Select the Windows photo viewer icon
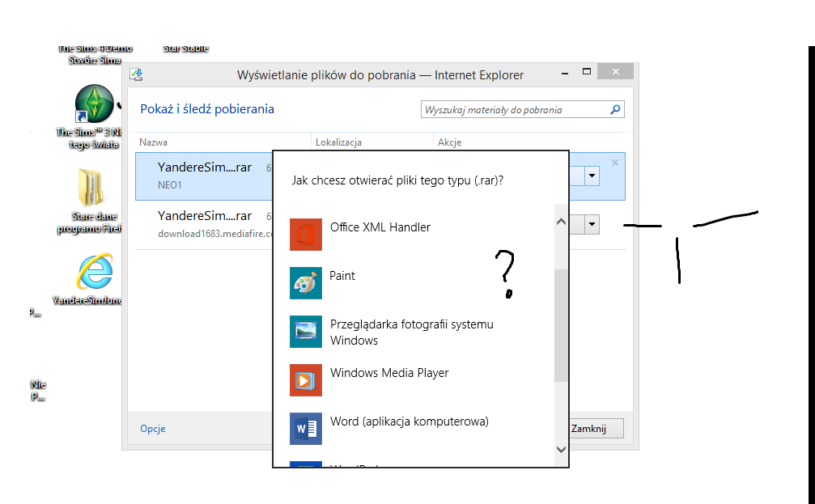The height and width of the screenshot is (504, 815). coord(306,332)
